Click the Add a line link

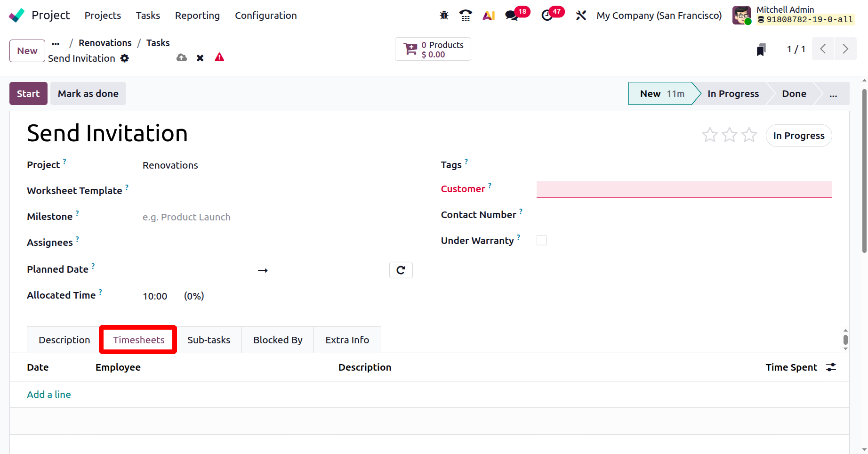[x=49, y=395]
